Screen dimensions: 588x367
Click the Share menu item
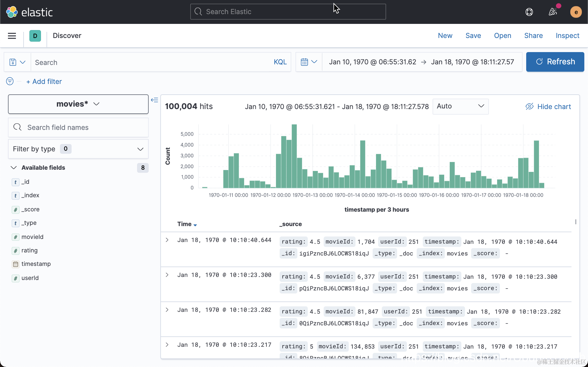click(533, 36)
